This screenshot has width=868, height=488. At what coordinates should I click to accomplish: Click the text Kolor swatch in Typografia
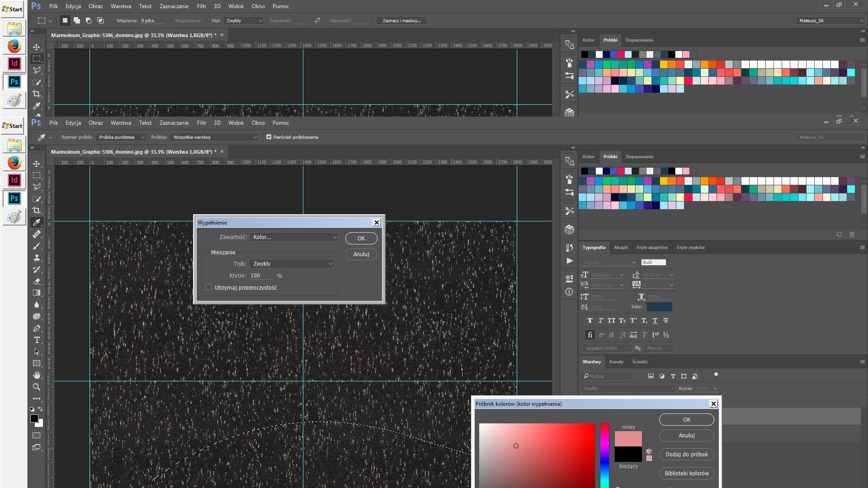point(659,307)
